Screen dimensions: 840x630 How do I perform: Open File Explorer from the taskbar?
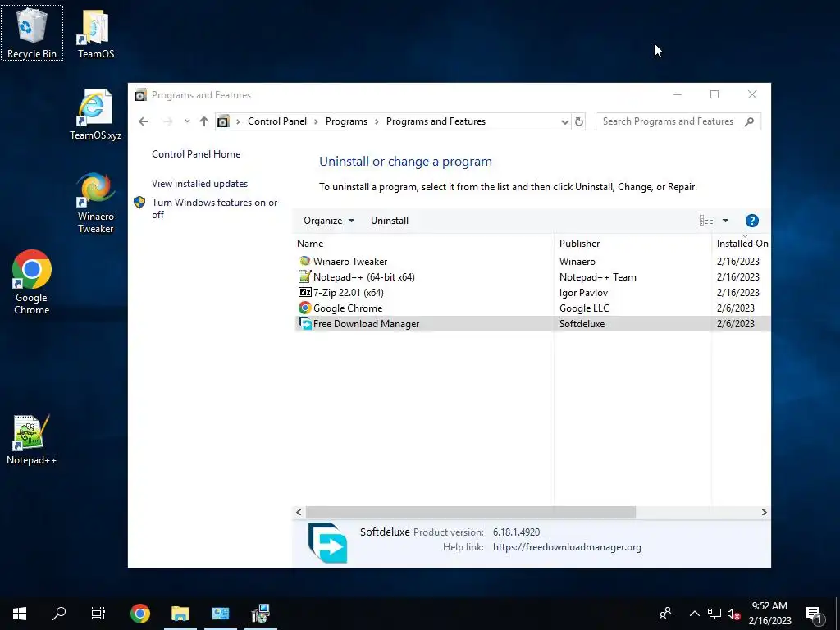(x=180, y=614)
